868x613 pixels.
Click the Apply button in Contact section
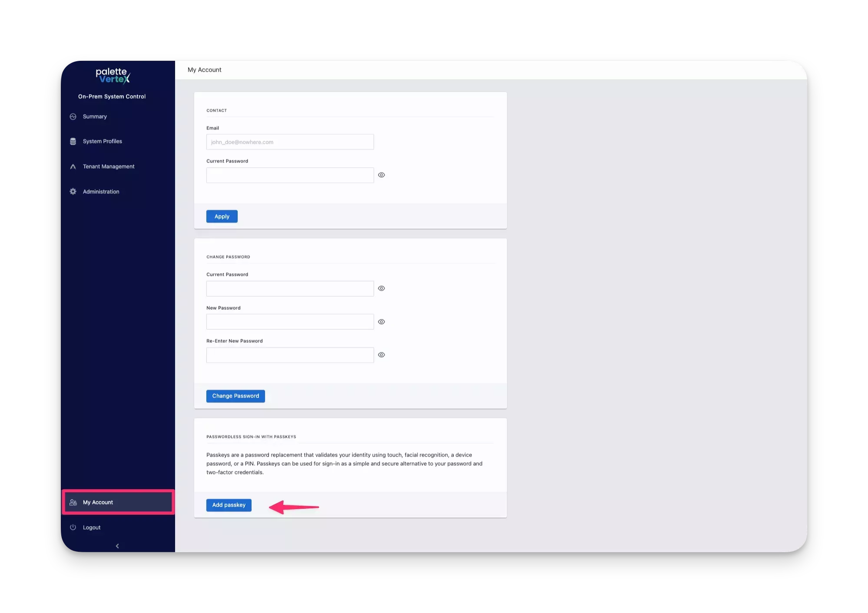[x=222, y=215]
